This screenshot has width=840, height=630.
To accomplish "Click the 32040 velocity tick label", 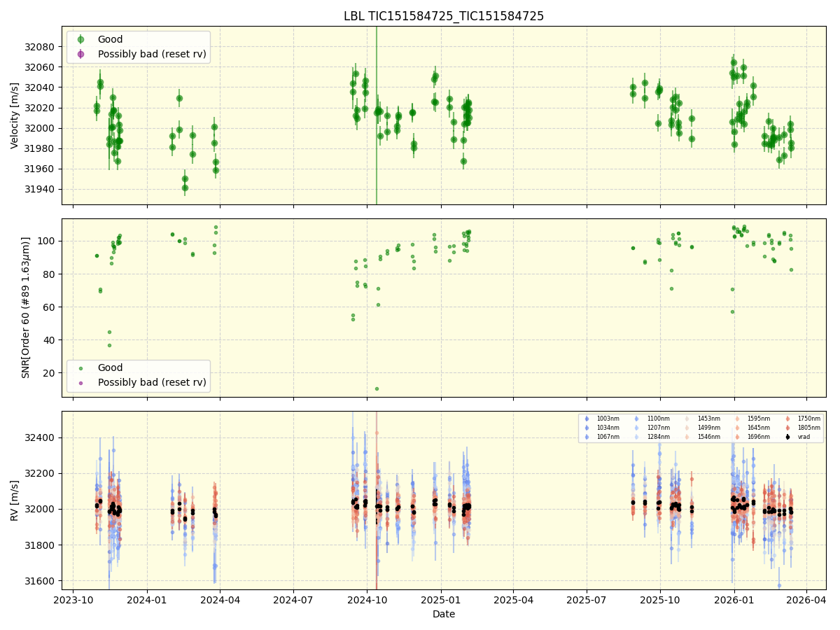I will (x=40, y=87).
